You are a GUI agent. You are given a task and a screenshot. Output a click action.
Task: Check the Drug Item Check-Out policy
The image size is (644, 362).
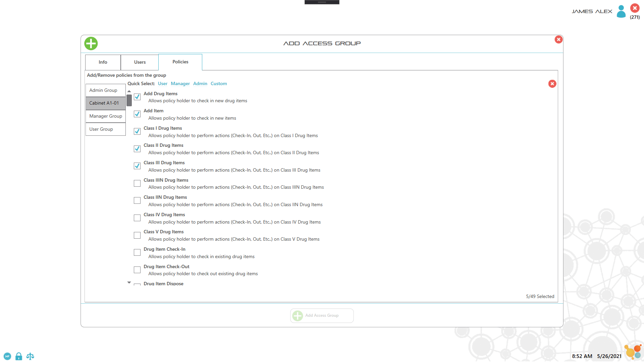(137, 270)
